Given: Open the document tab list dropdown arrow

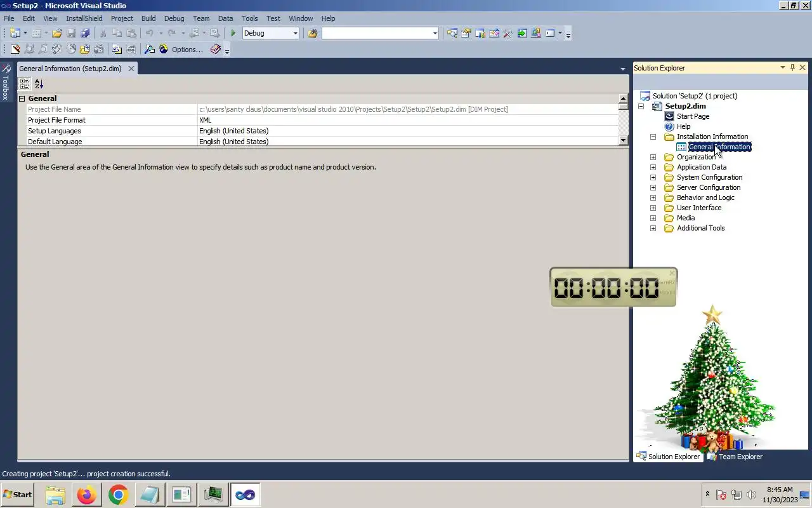Looking at the screenshot, I should point(623,69).
